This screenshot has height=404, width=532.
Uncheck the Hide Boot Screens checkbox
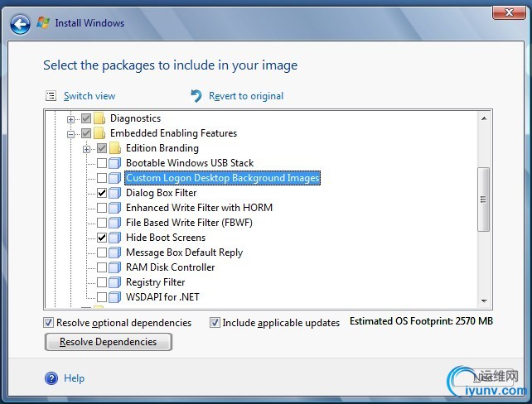click(x=102, y=238)
